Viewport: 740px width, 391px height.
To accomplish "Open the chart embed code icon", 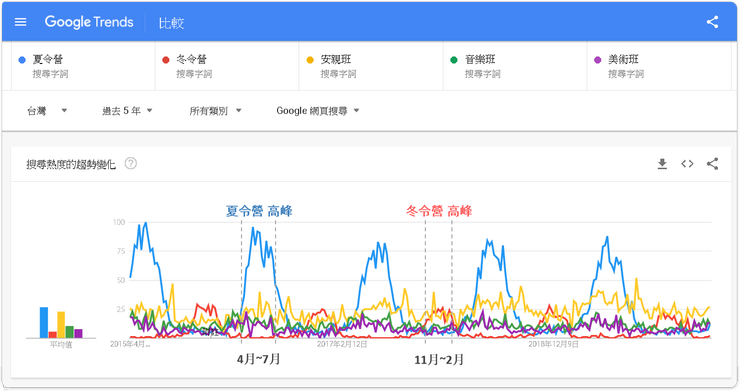I will pos(687,164).
